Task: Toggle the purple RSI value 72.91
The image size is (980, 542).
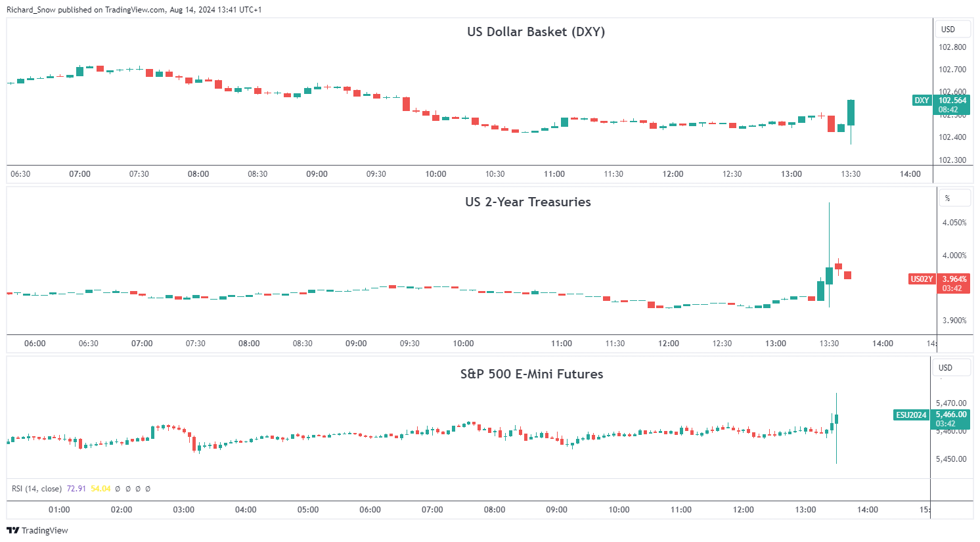Action: [x=78, y=489]
